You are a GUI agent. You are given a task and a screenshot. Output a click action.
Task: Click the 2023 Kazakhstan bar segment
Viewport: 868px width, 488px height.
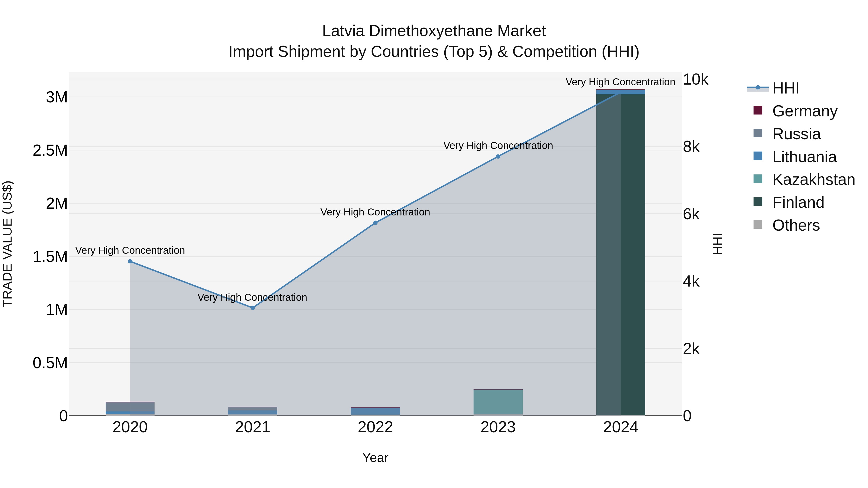point(498,402)
